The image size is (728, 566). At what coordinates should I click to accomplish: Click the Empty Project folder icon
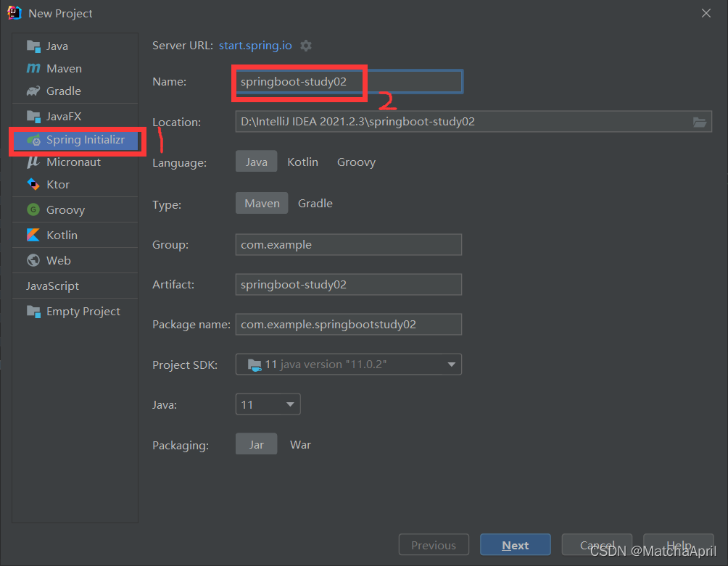click(x=33, y=312)
